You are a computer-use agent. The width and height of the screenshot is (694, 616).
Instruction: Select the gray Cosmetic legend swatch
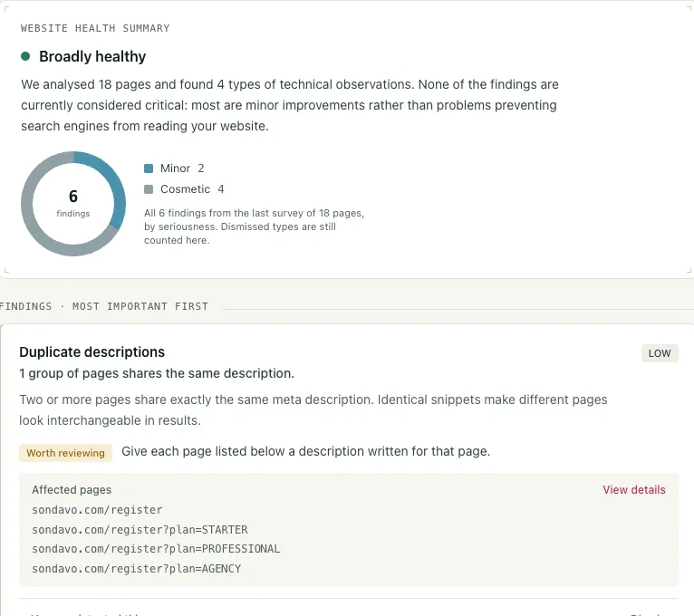click(149, 189)
